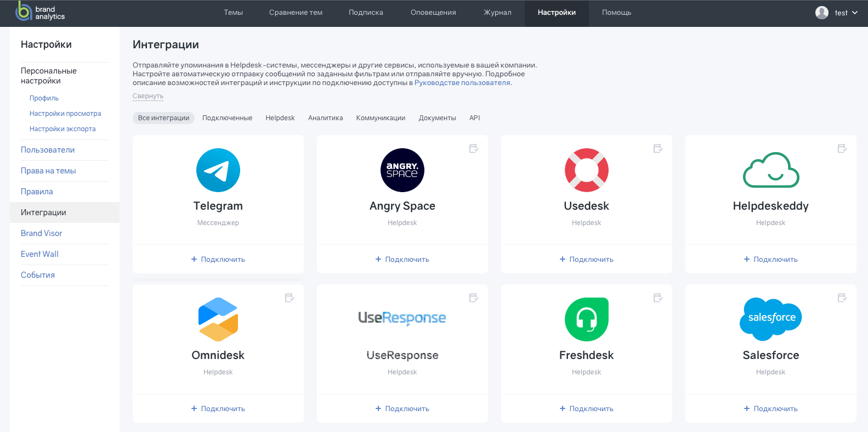
Task: Go to Пользователи in the sidebar
Action: 48,150
